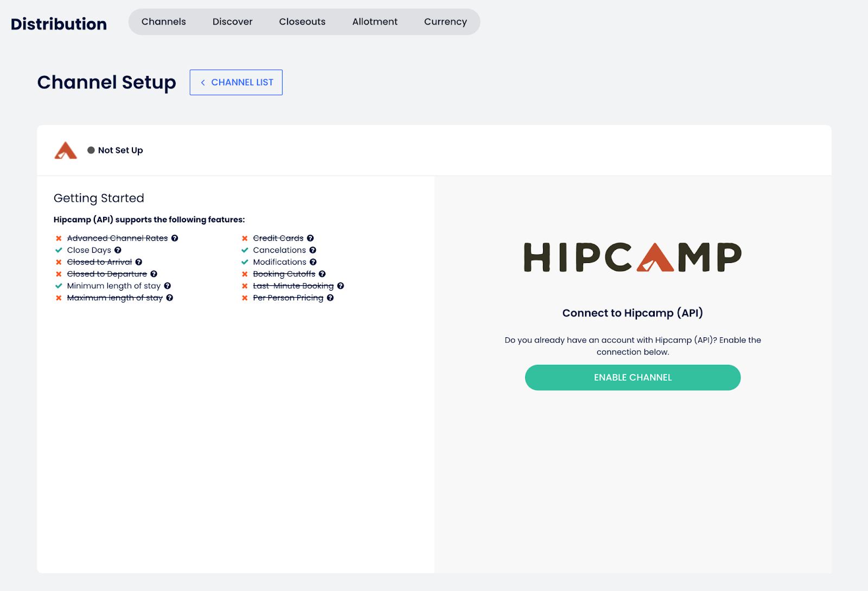
Task: Click help icon next to Booking Cutoffs
Action: [x=322, y=274]
